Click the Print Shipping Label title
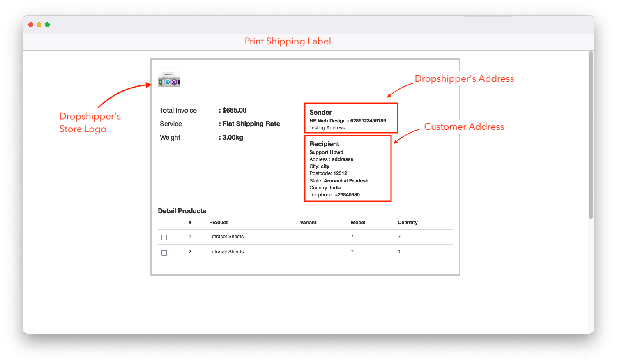Viewport: 617px width, 364px height. [288, 41]
